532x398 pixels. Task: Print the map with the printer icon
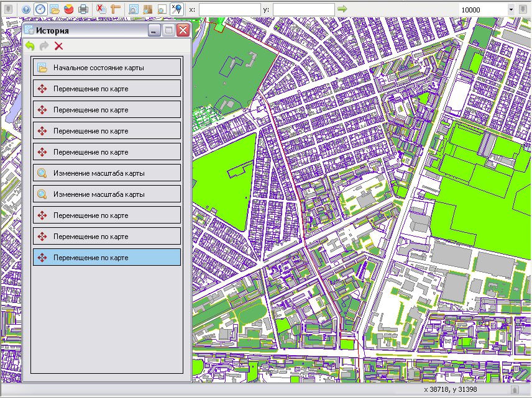click(83, 9)
